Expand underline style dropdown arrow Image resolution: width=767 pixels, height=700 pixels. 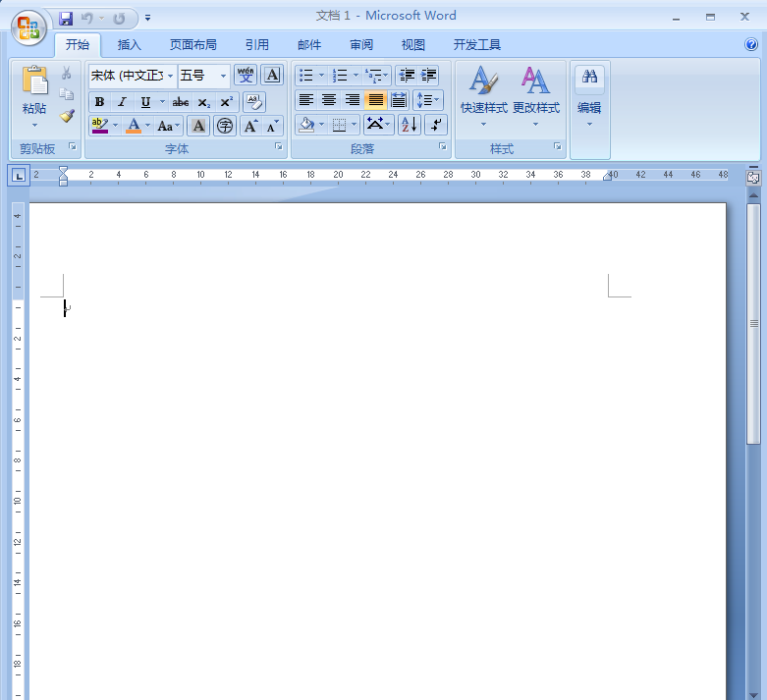point(162,102)
